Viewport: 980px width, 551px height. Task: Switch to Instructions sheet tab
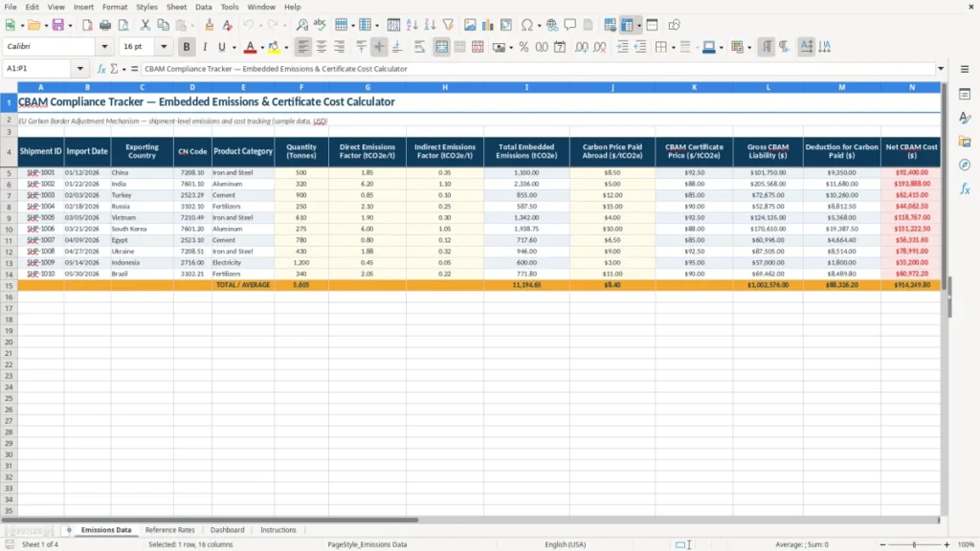pos(278,530)
